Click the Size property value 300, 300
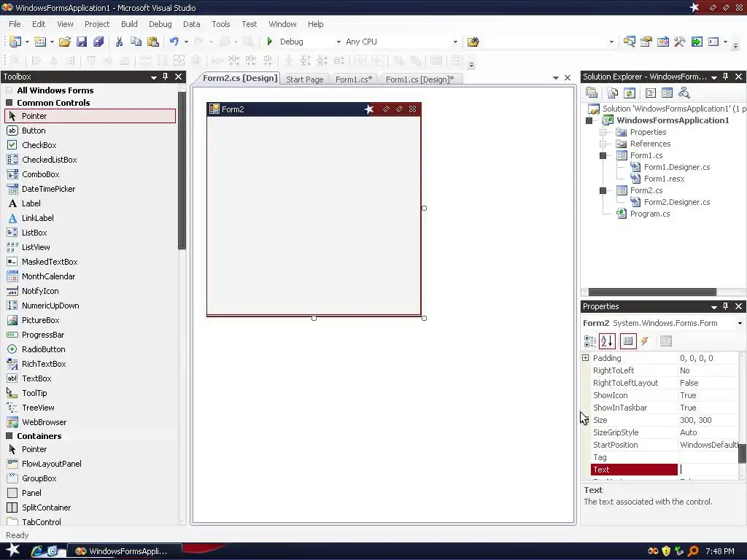747x560 pixels. [x=708, y=420]
